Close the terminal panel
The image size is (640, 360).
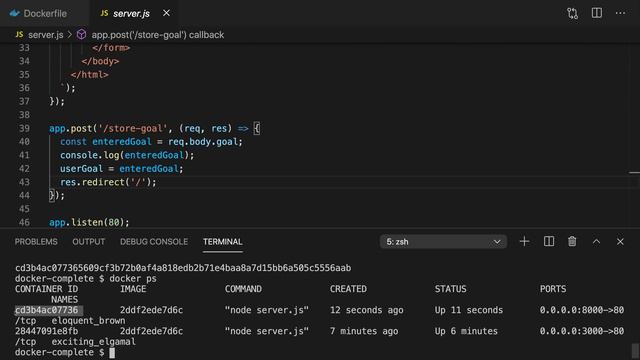[x=620, y=242]
